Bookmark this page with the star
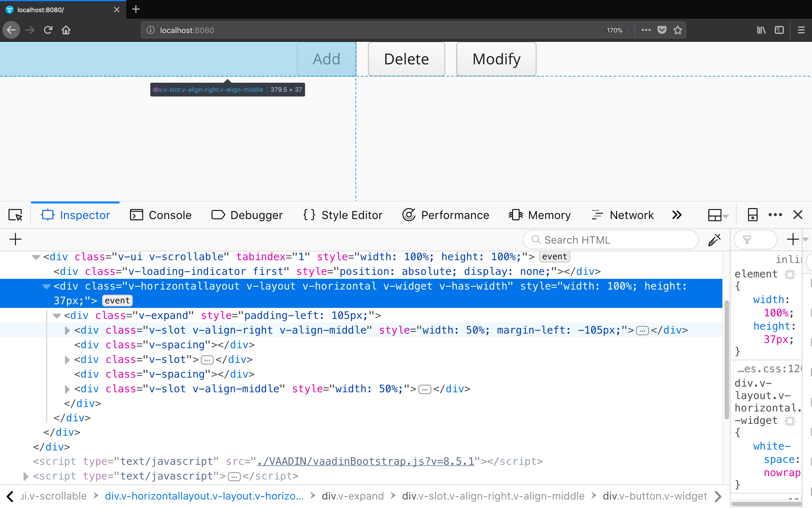The width and height of the screenshot is (812, 508). (678, 30)
